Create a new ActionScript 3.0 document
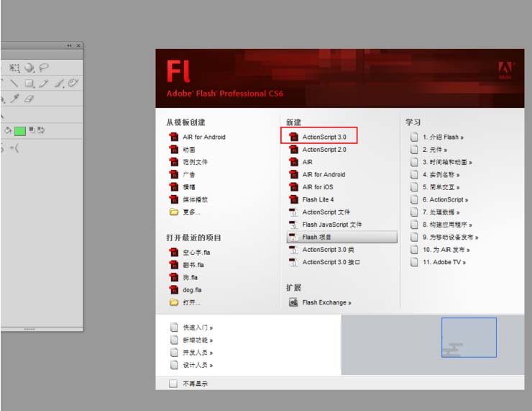This screenshot has height=411, width=532. pyautogui.click(x=318, y=137)
